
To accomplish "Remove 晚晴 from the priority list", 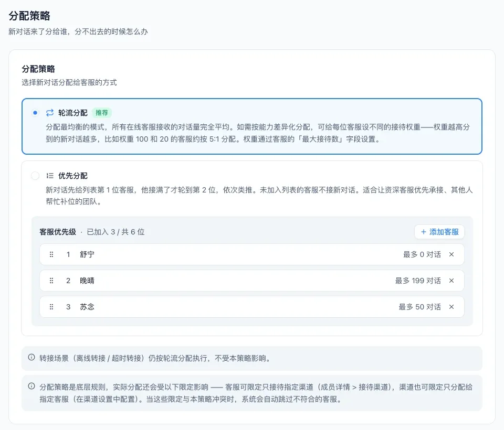I will coord(451,281).
